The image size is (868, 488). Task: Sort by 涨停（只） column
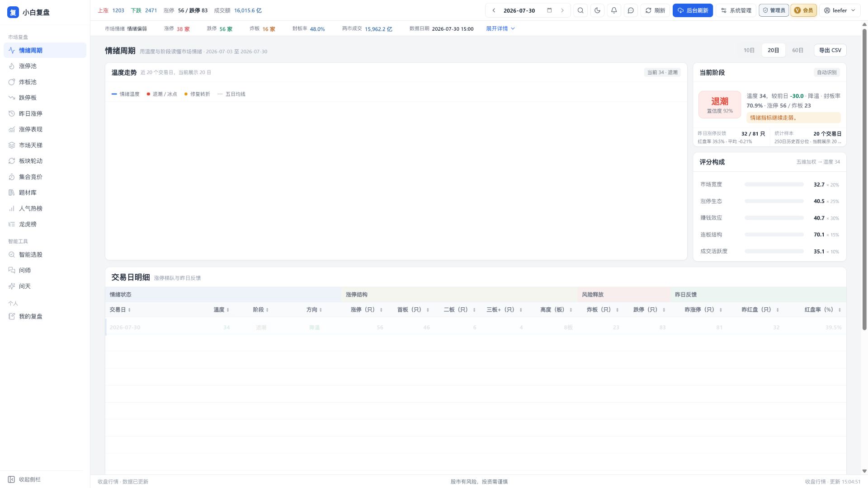tap(367, 310)
